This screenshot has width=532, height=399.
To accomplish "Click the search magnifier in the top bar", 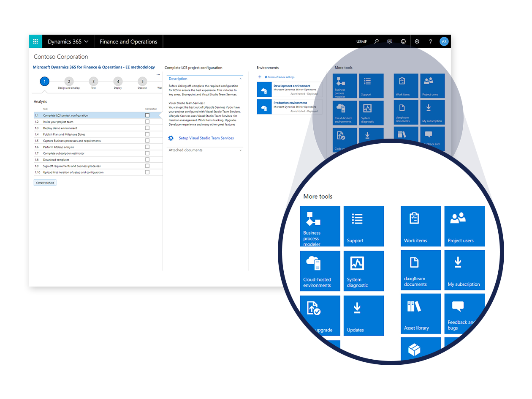I will pyautogui.click(x=376, y=41).
